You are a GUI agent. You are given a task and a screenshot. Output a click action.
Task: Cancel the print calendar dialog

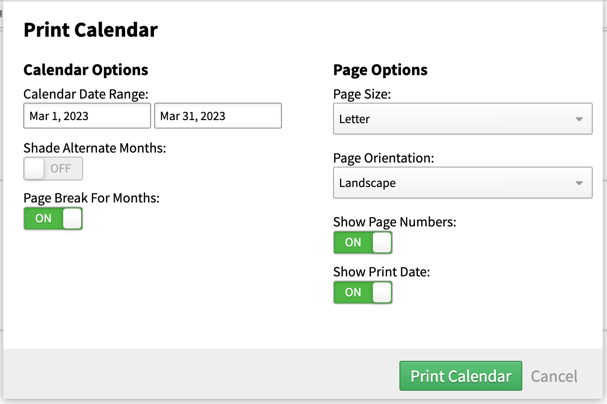[x=553, y=376]
